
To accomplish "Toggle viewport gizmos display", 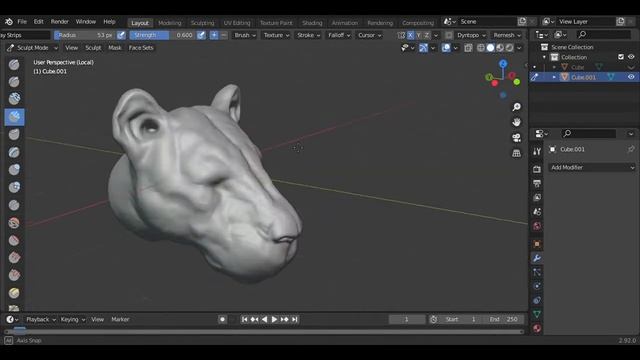I will (x=423, y=48).
